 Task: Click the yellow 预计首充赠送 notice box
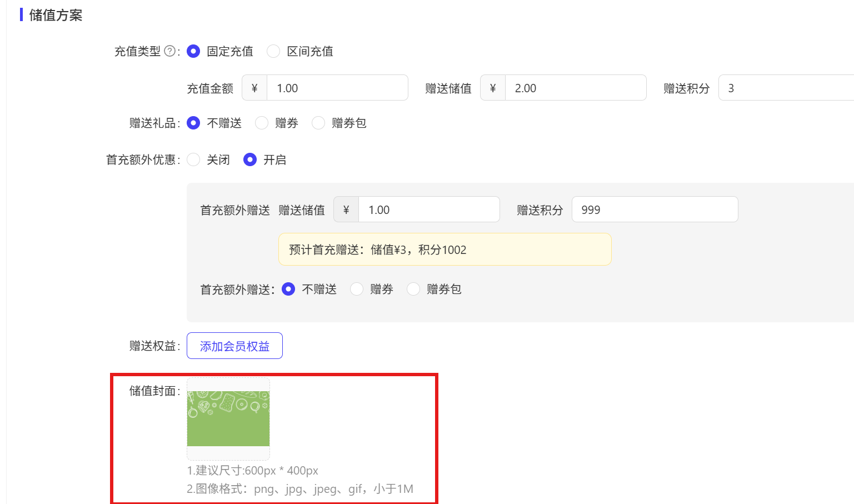coord(445,249)
